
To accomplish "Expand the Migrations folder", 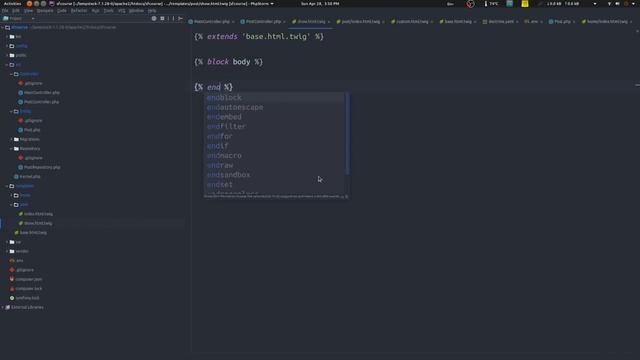I will pyautogui.click(x=11, y=140).
